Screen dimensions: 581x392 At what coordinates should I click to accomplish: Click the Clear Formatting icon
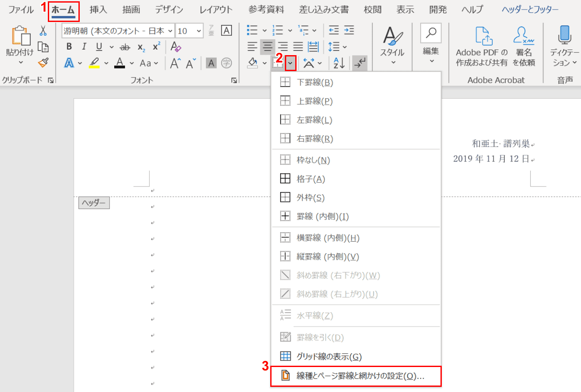pos(175,47)
